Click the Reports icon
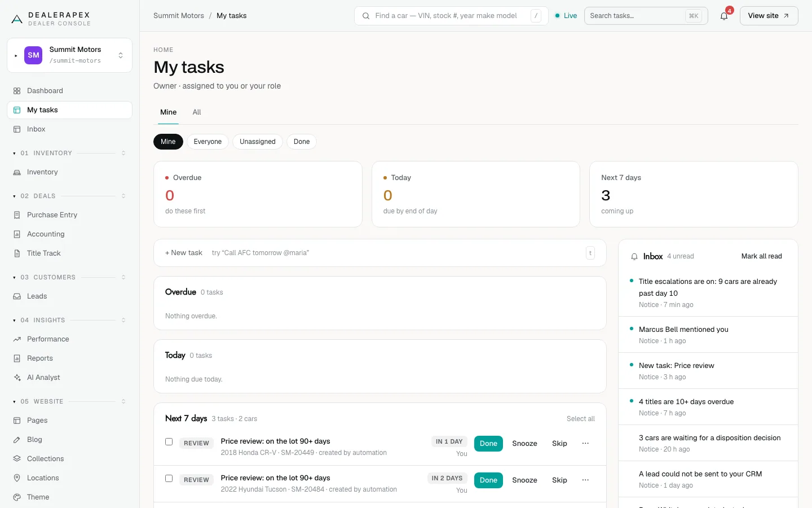The width and height of the screenshot is (812, 508). coord(17,358)
